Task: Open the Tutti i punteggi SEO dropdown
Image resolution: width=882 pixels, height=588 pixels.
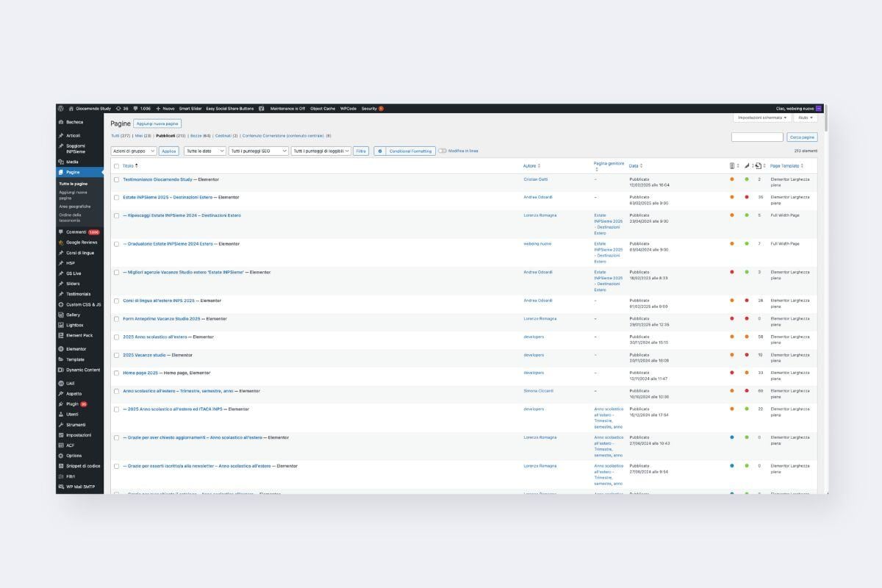Action: point(258,151)
